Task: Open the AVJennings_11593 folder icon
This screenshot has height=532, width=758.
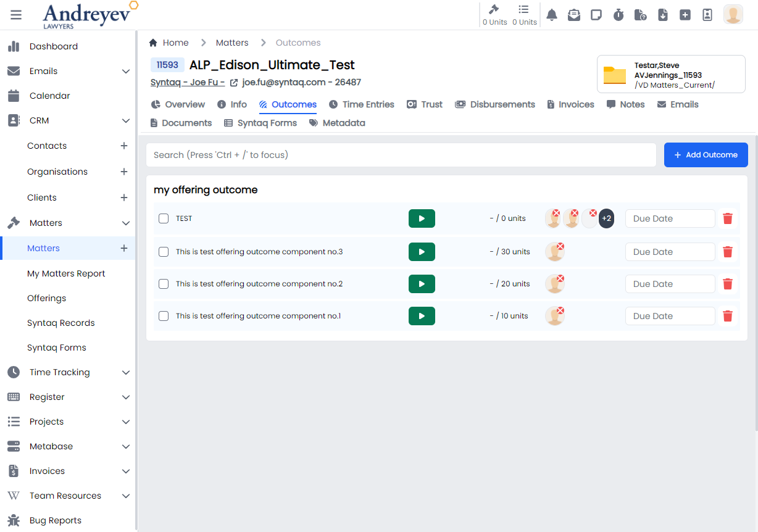Action: point(614,75)
